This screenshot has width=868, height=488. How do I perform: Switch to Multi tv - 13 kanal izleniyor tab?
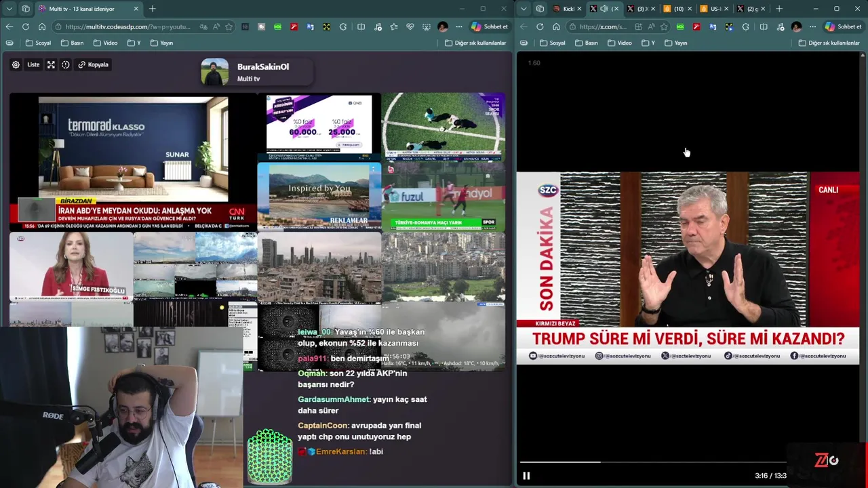click(x=88, y=9)
